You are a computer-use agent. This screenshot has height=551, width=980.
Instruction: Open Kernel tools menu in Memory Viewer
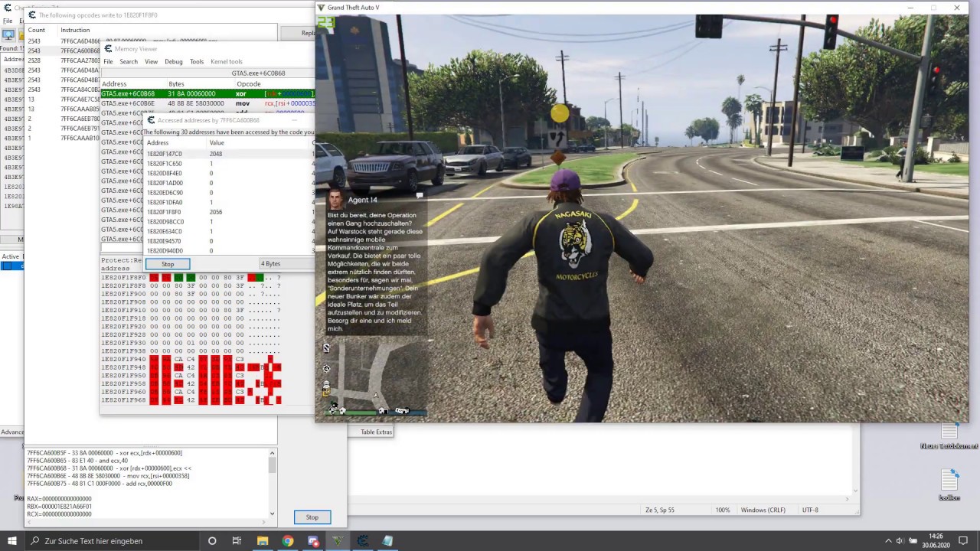click(x=227, y=61)
